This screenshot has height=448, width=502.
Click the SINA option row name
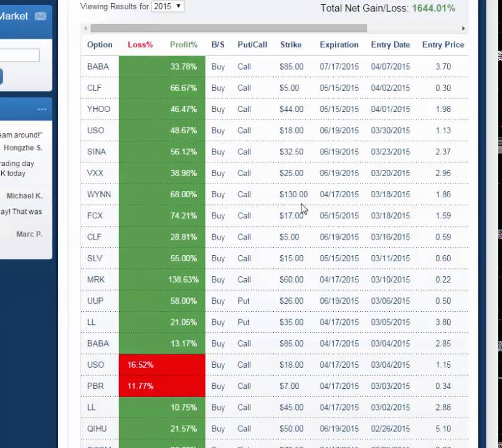pyautogui.click(x=97, y=152)
